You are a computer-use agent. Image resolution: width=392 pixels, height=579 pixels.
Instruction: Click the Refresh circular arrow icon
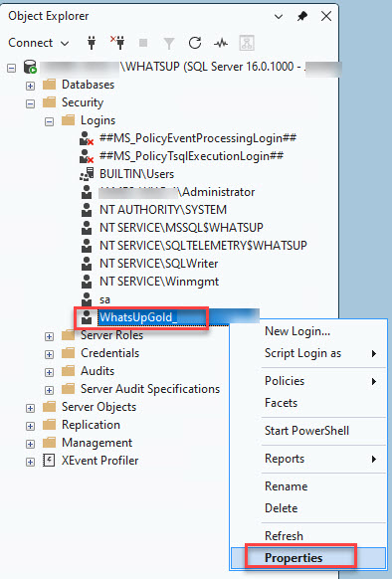(x=195, y=43)
